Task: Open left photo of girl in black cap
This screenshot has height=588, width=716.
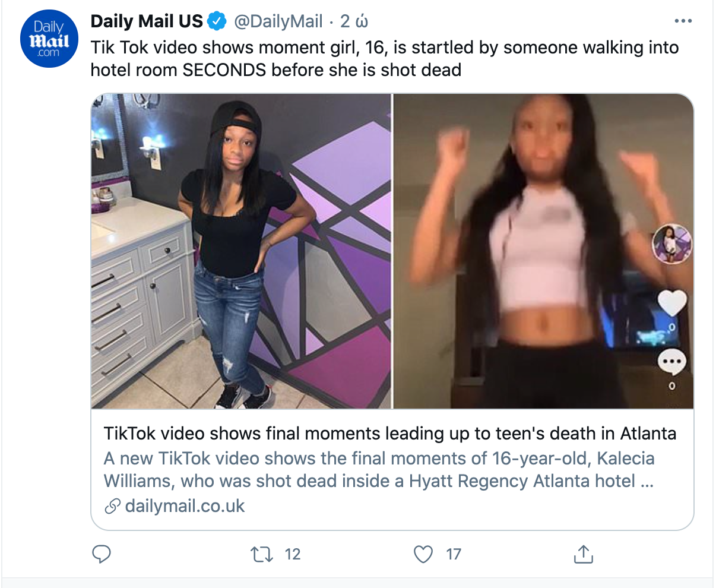Action: (241, 251)
